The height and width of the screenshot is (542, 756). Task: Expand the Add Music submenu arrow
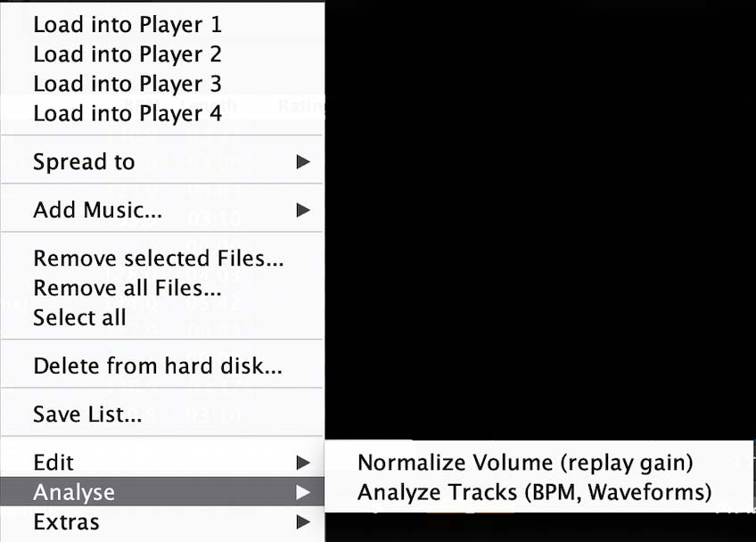[303, 210]
